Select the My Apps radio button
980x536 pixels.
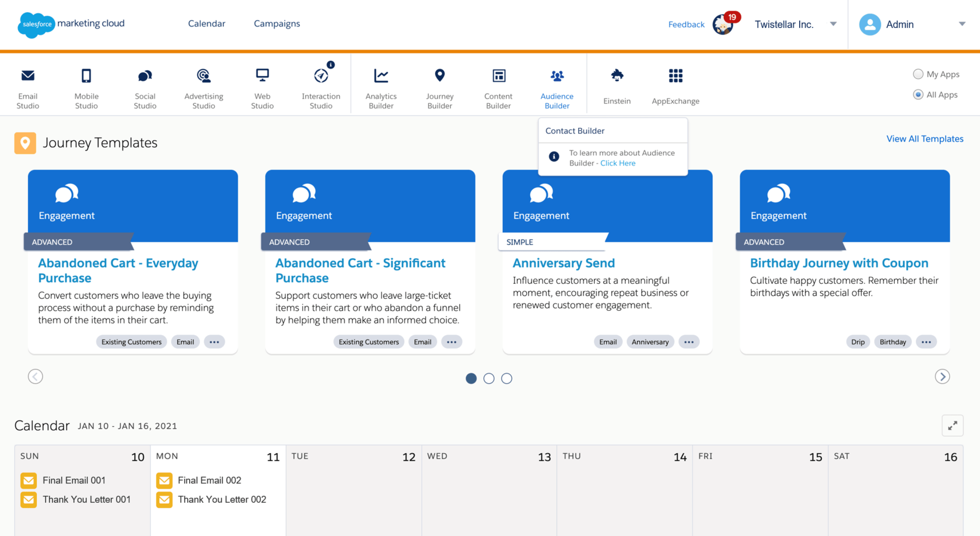pyautogui.click(x=918, y=74)
